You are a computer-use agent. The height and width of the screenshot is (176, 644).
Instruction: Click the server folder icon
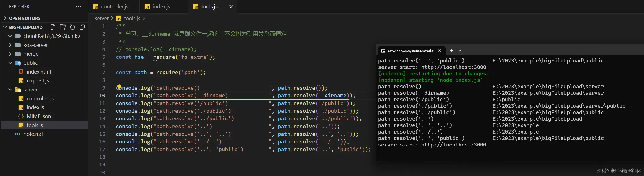[18, 90]
